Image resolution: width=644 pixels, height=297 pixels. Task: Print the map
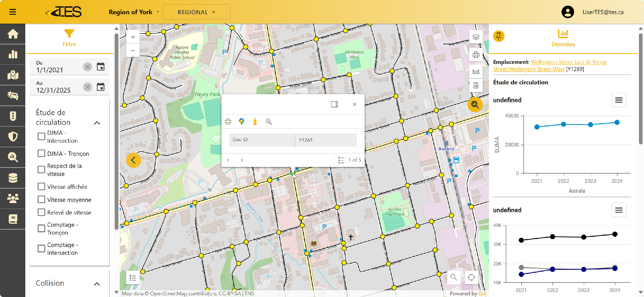point(476,55)
